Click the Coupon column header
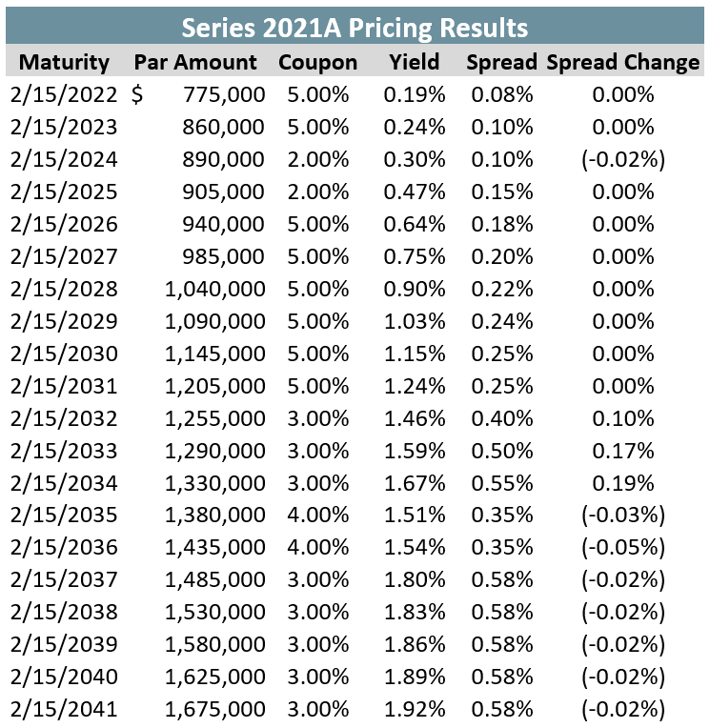The height and width of the screenshot is (728, 710). [x=317, y=63]
